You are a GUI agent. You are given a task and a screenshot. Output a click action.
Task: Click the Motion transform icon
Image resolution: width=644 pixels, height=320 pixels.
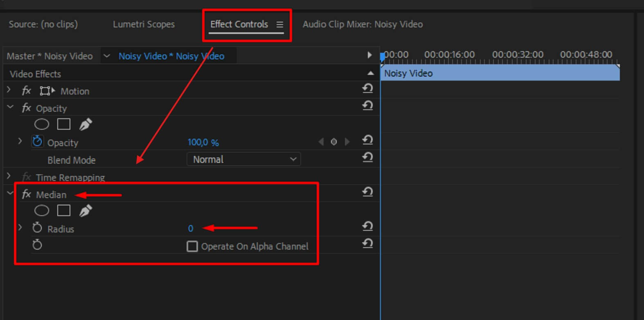[x=47, y=91]
